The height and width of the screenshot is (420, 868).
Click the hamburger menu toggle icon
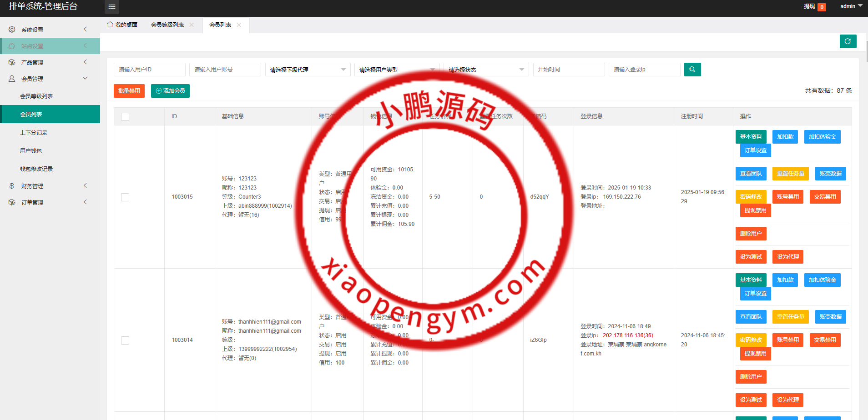click(x=111, y=7)
